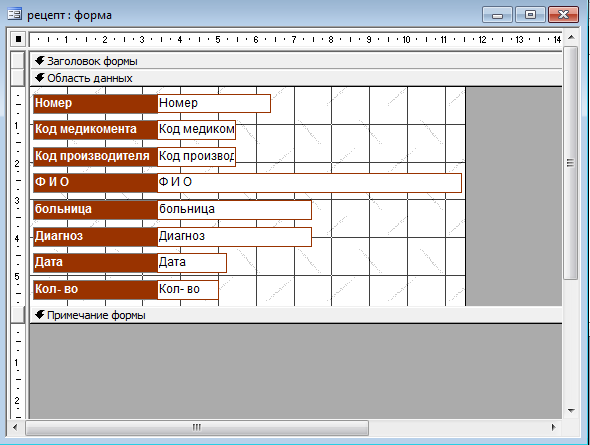
Task: Click section selector beside 'Заголовок формы'
Action: point(18,61)
